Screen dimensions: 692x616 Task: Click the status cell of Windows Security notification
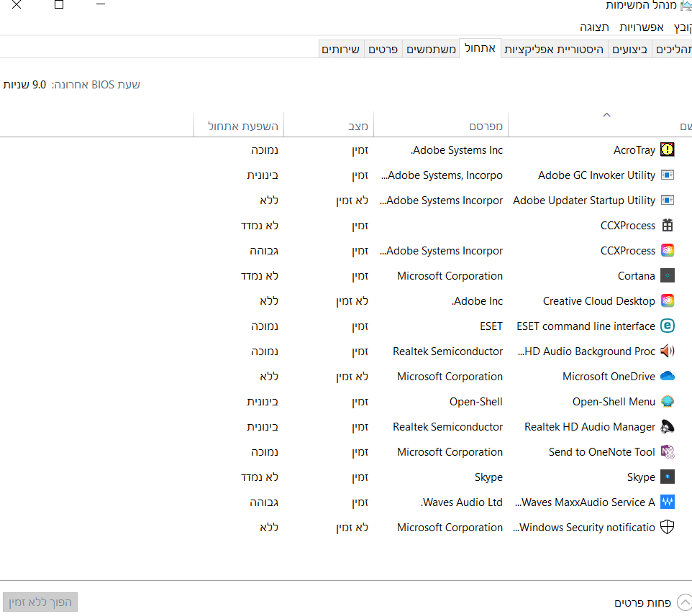pos(352,528)
